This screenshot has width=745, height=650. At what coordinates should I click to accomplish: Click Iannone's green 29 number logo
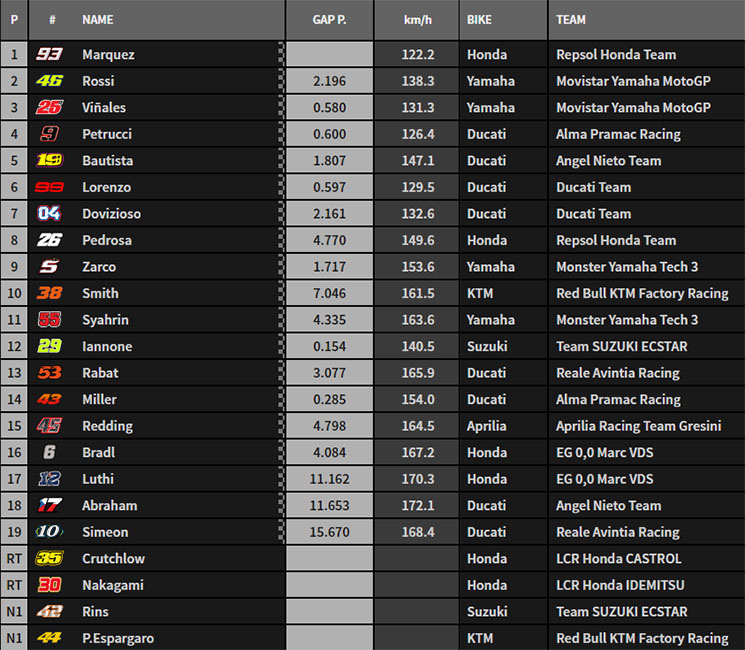[49, 346]
